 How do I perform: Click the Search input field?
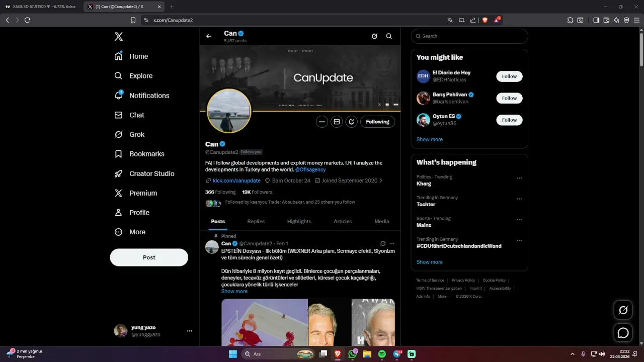click(x=469, y=36)
